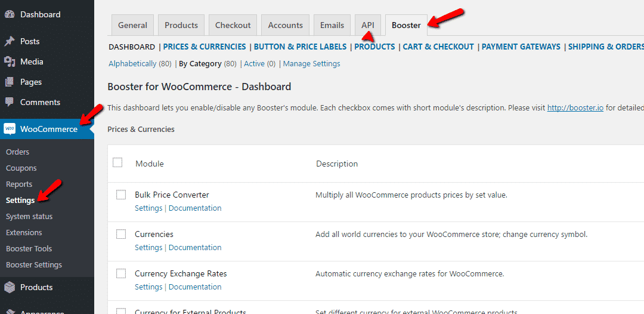The image size is (644, 314).
Task: Open Documentation for Currencies module
Action: coord(195,247)
